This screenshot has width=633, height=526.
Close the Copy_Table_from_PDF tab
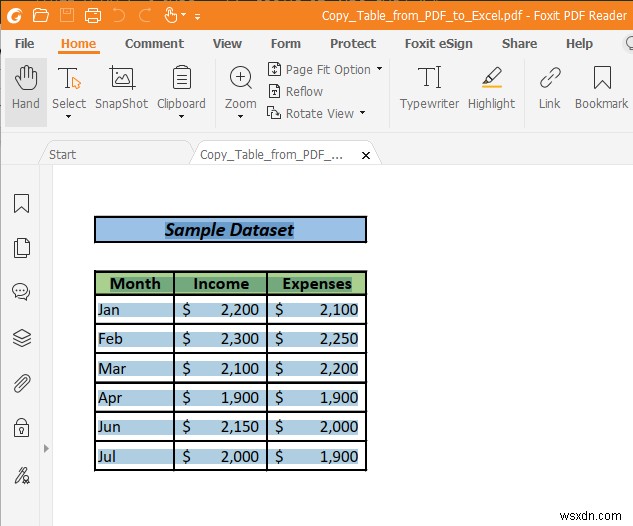pyautogui.click(x=366, y=155)
